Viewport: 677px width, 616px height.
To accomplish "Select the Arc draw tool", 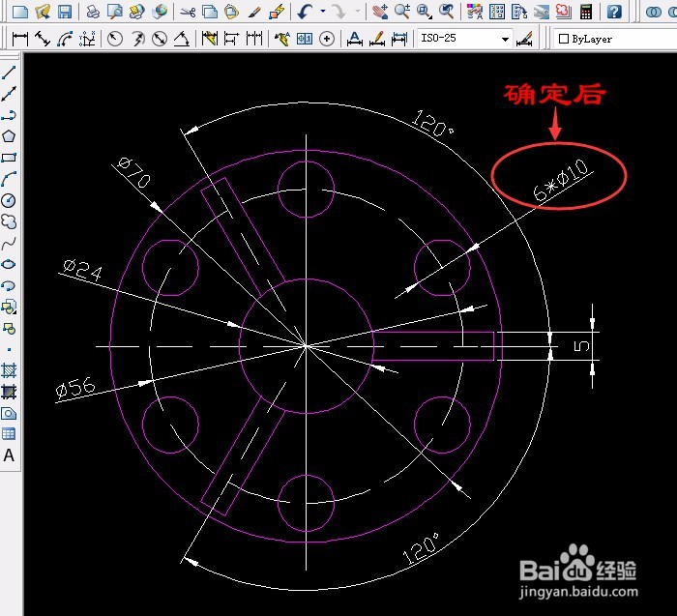I will point(9,179).
